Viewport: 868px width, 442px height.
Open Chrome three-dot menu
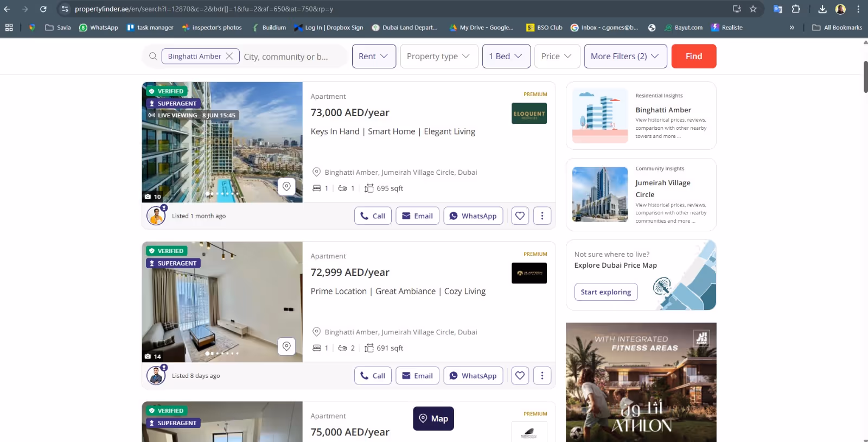[x=858, y=9]
